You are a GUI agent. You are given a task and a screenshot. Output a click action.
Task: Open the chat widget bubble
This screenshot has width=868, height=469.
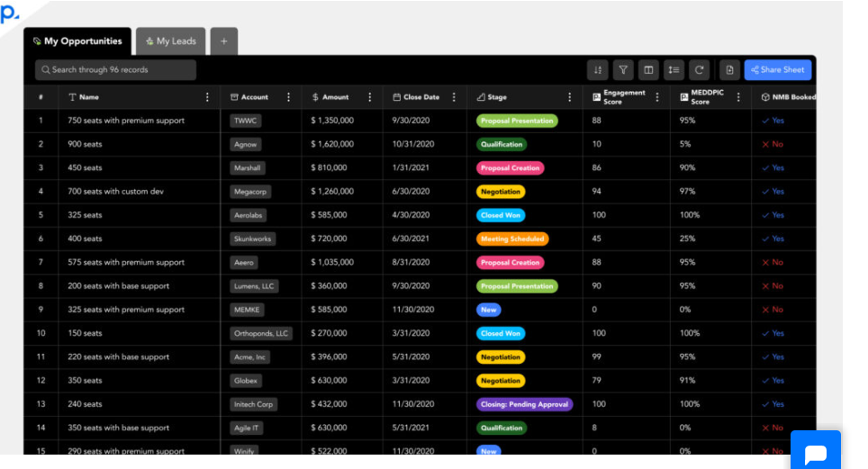click(816, 453)
